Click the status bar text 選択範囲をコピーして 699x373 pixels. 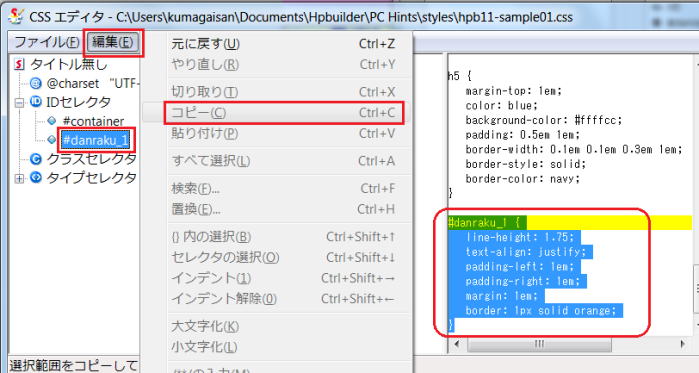[x=74, y=365]
